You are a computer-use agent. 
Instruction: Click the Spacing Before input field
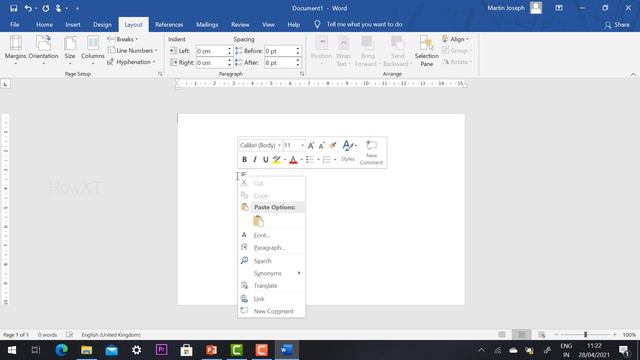(280, 51)
